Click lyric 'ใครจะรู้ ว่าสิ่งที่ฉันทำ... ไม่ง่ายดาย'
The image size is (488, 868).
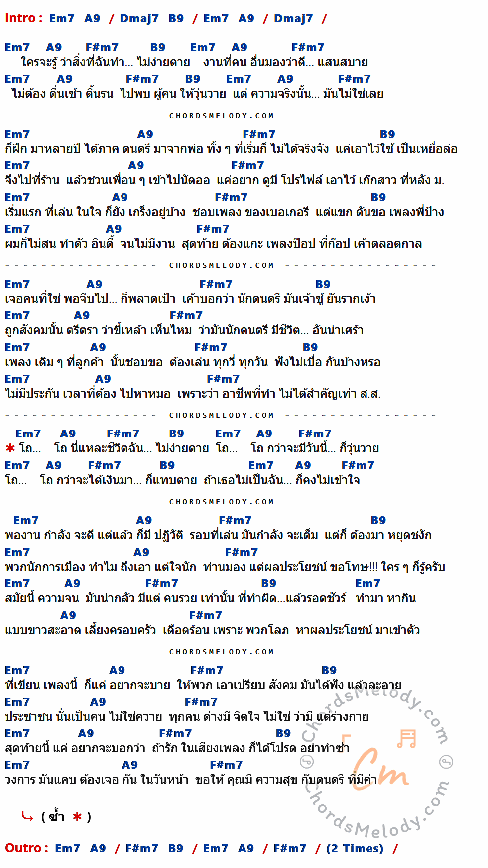[106, 62]
